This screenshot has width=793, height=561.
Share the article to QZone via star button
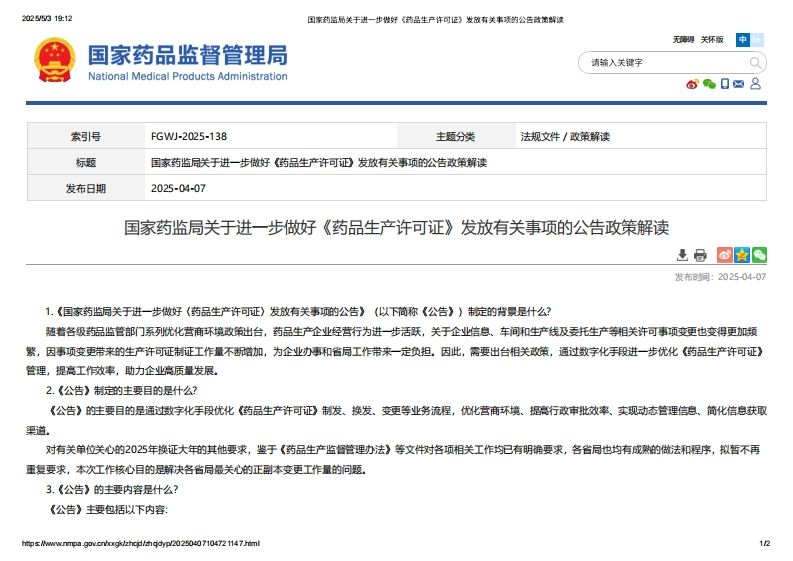(742, 255)
